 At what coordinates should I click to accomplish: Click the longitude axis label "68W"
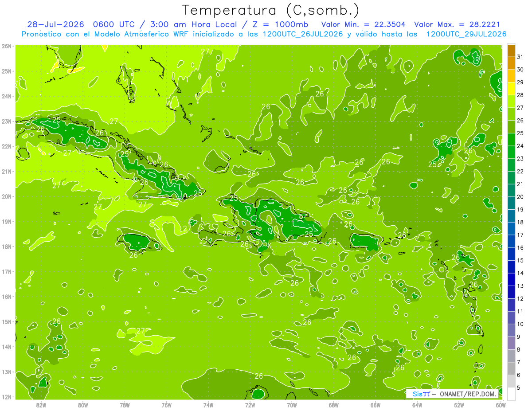(333, 405)
